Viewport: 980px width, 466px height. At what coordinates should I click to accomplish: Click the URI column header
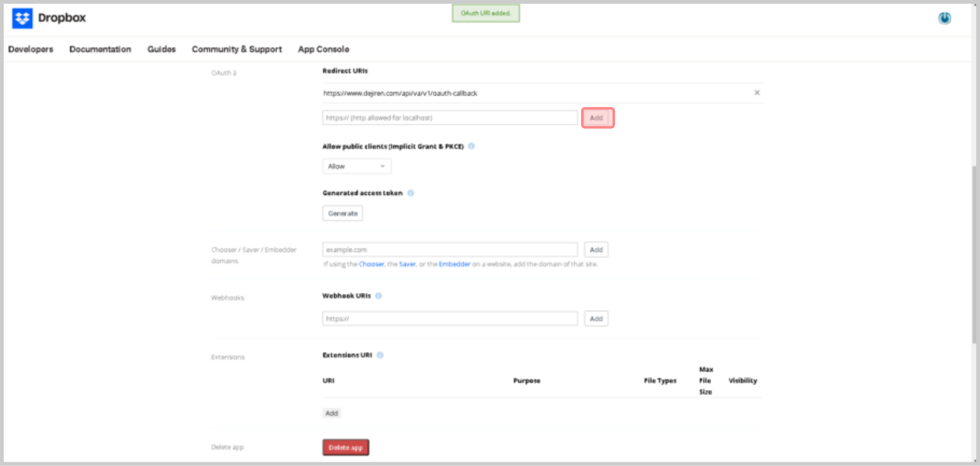(x=328, y=380)
